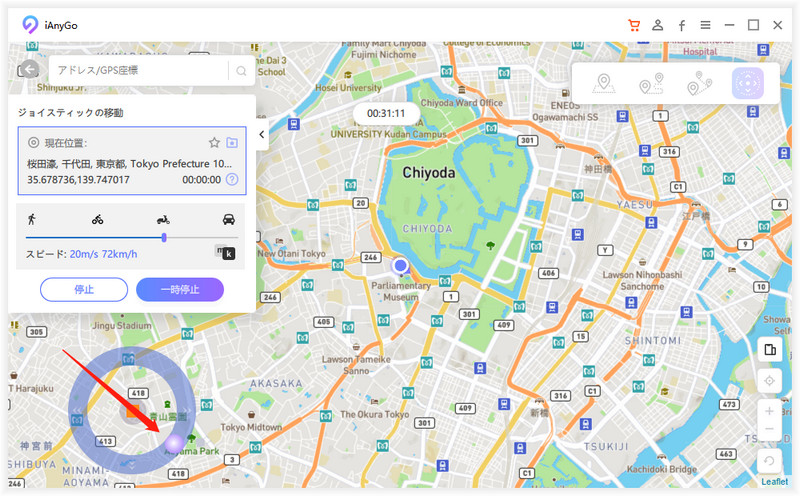This screenshot has width=800, height=496.
Task: Click joystick right arrow
Action: click(188, 410)
